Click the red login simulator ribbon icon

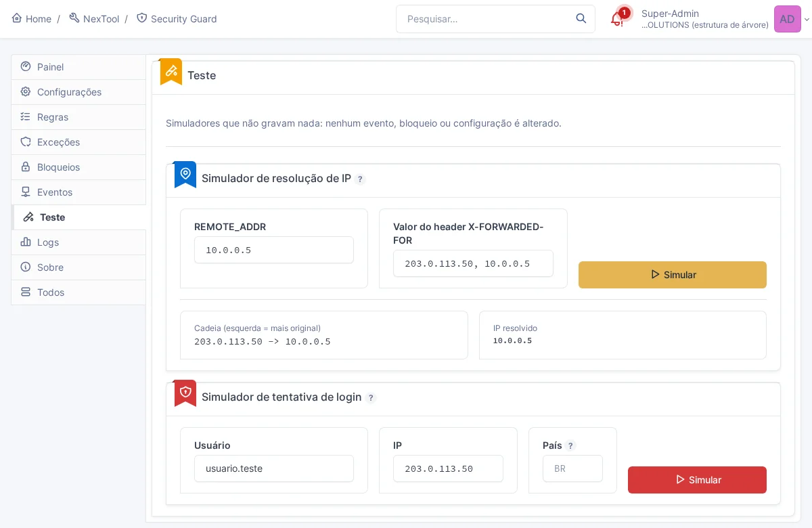pyautogui.click(x=185, y=393)
